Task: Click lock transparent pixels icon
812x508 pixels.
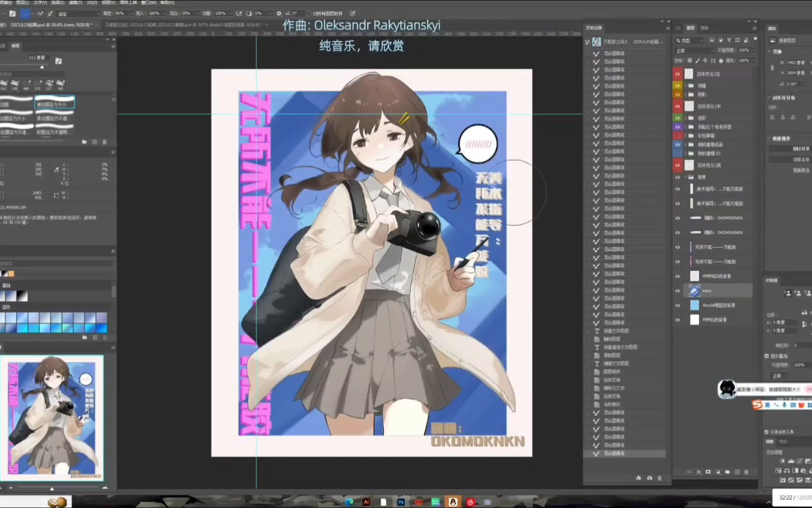Action: [690, 61]
